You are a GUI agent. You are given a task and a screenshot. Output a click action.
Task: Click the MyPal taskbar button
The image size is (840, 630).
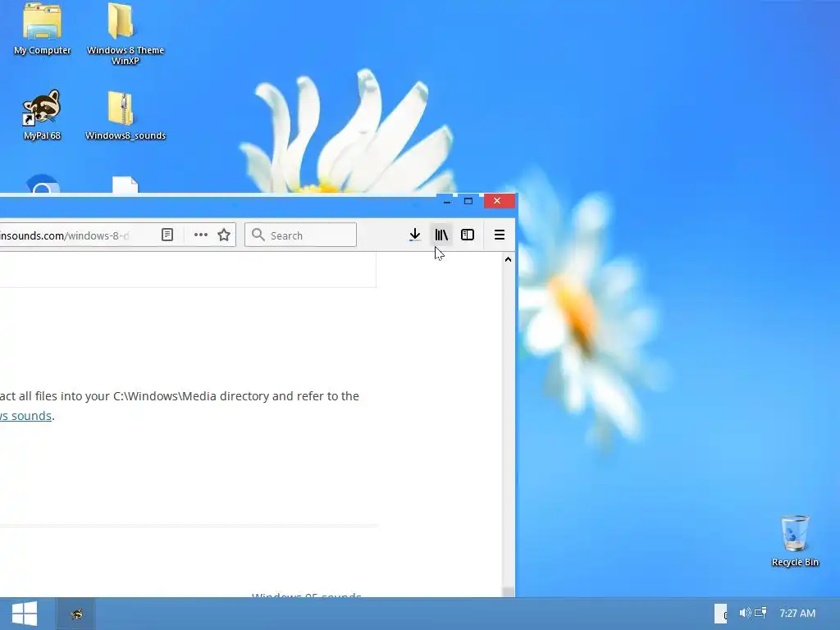tap(76, 614)
